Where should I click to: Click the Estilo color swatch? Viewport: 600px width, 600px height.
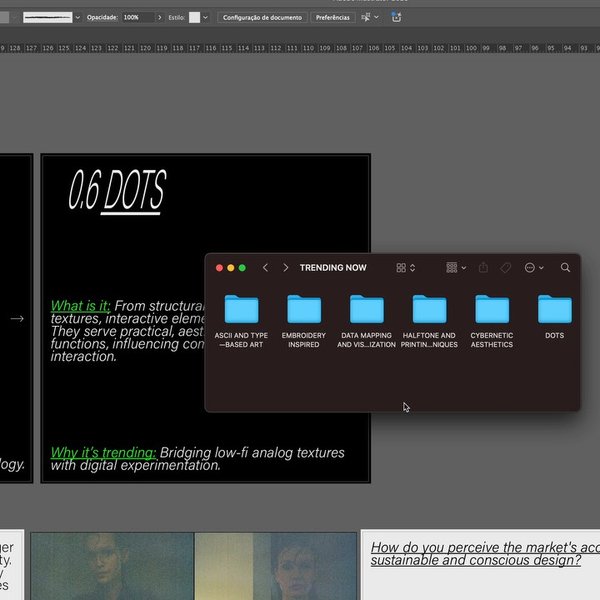194,17
